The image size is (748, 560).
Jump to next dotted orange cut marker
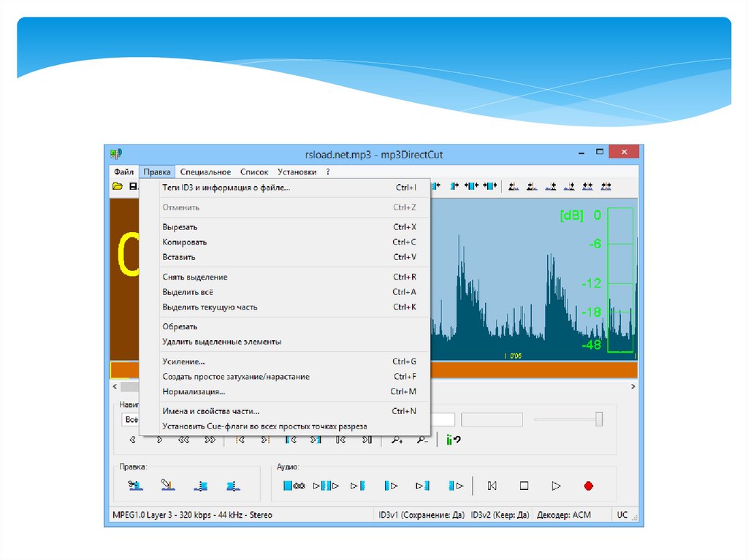click(x=266, y=440)
